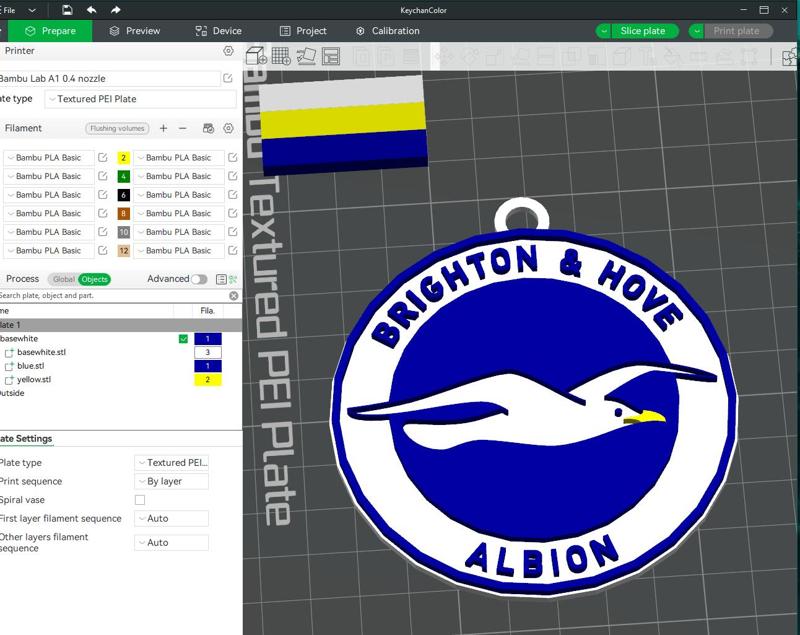Open the Printer settings gear icon
This screenshot has width=800, height=635.
[x=228, y=49]
